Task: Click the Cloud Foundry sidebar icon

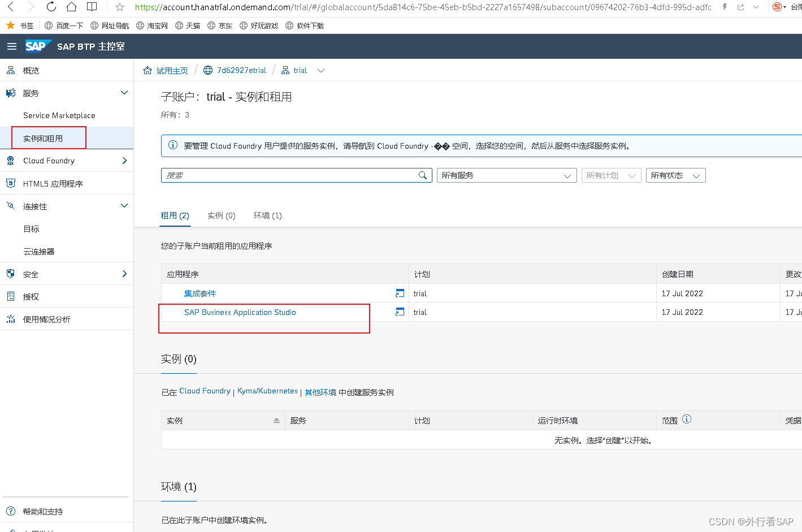Action: 11,161
